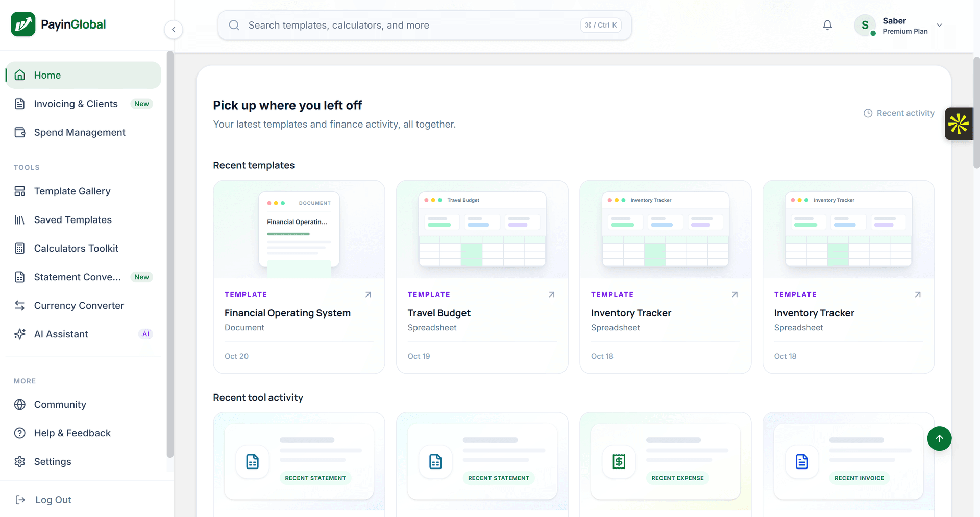Click the Saber profile avatar
Viewport: 980px width, 517px height.
pos(865,25)
